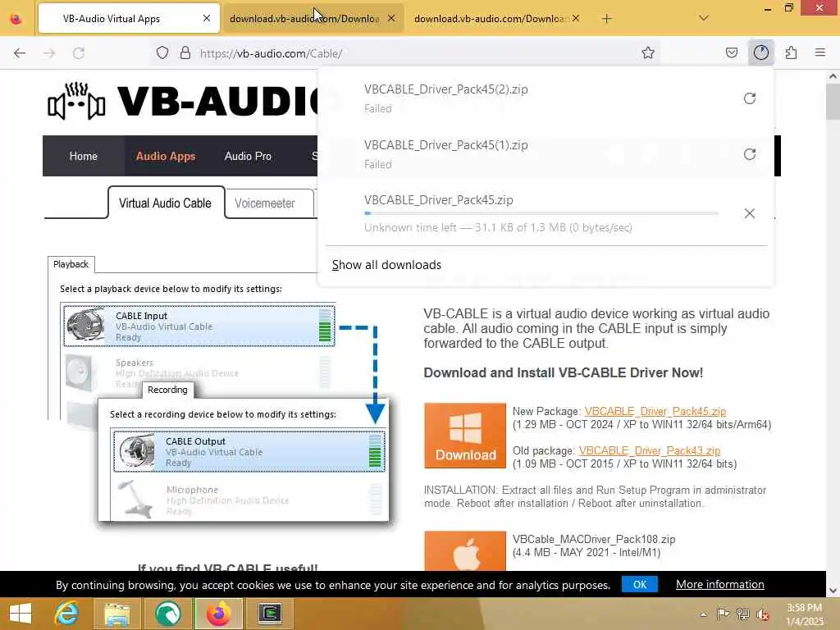The image size is (840, 630).
Task: Close the VB-Audio Virtual Apps tab
Action: [206, 18]
